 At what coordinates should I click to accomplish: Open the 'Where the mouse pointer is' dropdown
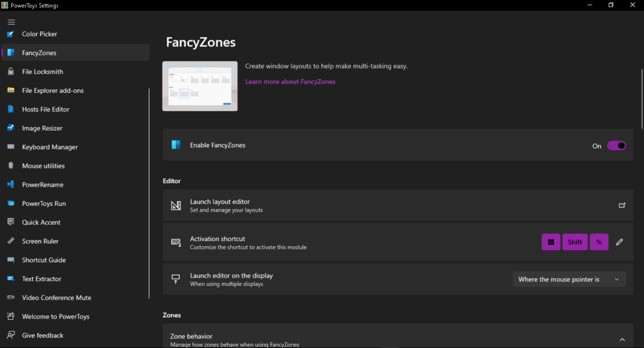click(569, 280)
